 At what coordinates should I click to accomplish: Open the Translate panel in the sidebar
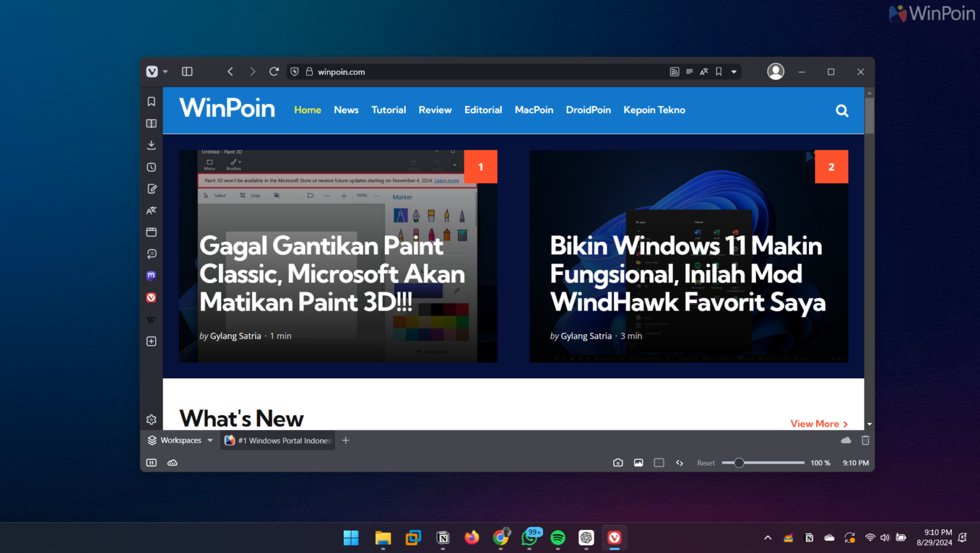tap(151, 210)
